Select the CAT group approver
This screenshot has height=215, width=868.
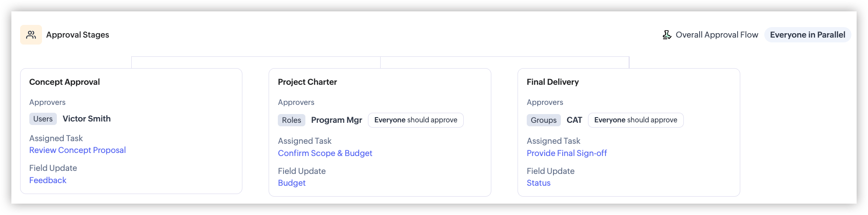(574, 120)
